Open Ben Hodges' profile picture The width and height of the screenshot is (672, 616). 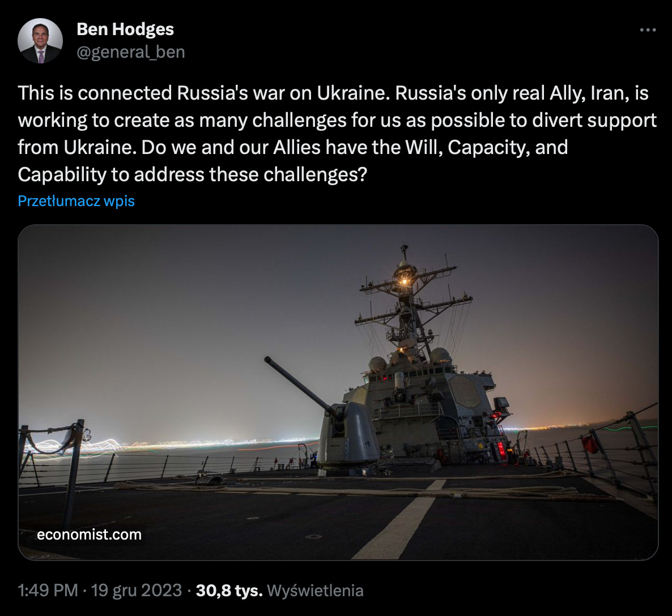coord(40,41)
